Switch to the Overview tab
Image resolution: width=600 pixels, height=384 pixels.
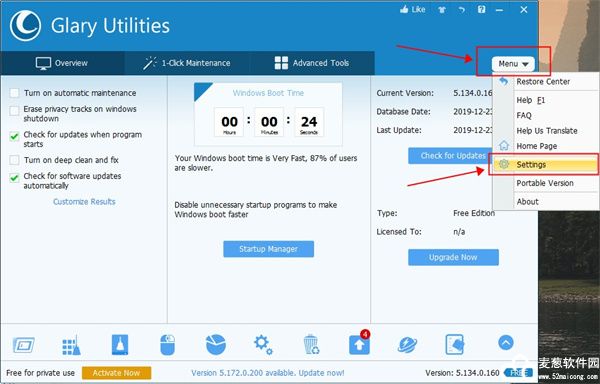(62, 63)
